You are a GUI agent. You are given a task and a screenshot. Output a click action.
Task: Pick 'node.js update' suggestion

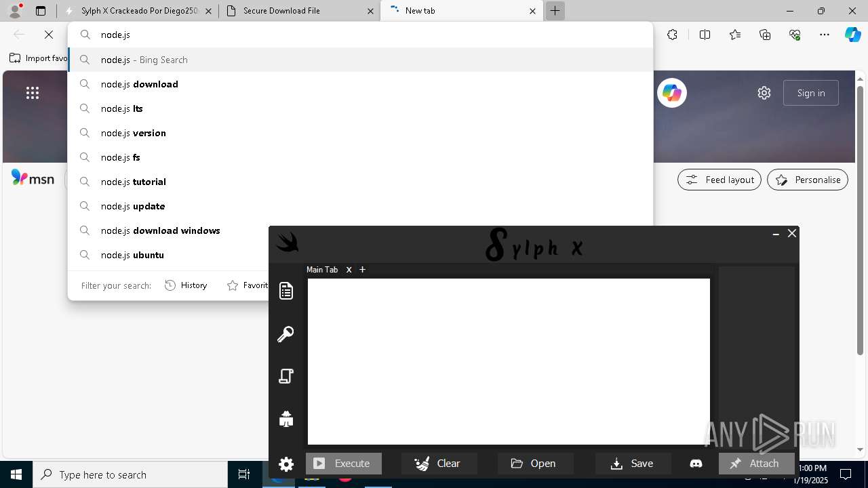361,206
